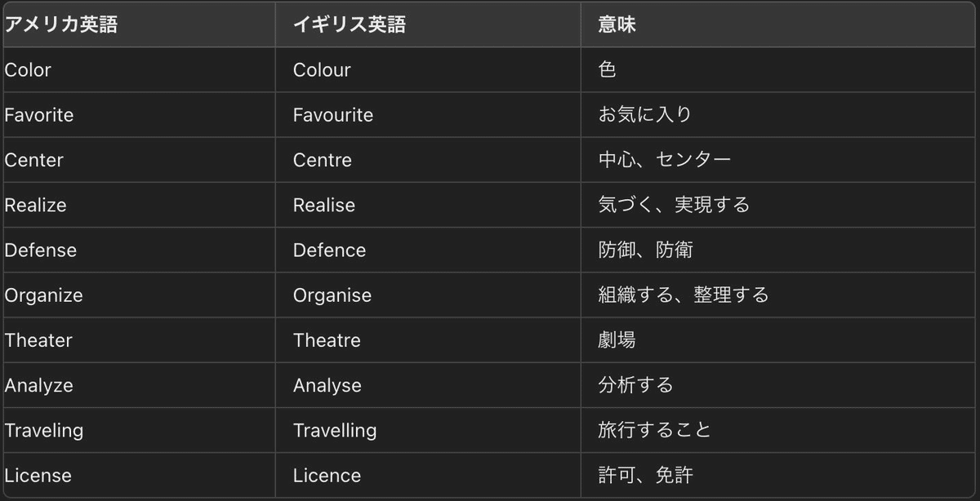Click the 中心、センター cell

pos(665,160)
